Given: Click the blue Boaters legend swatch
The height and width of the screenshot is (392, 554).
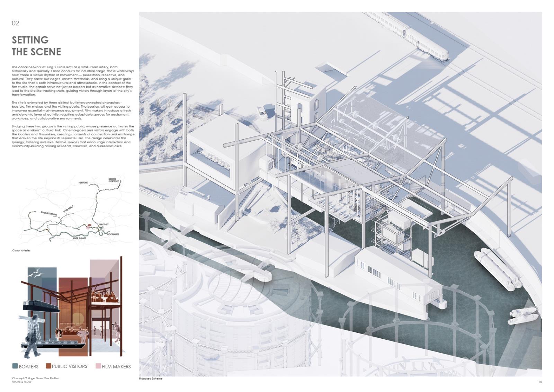Looking at the screenshot, I should tap(15, 366).
